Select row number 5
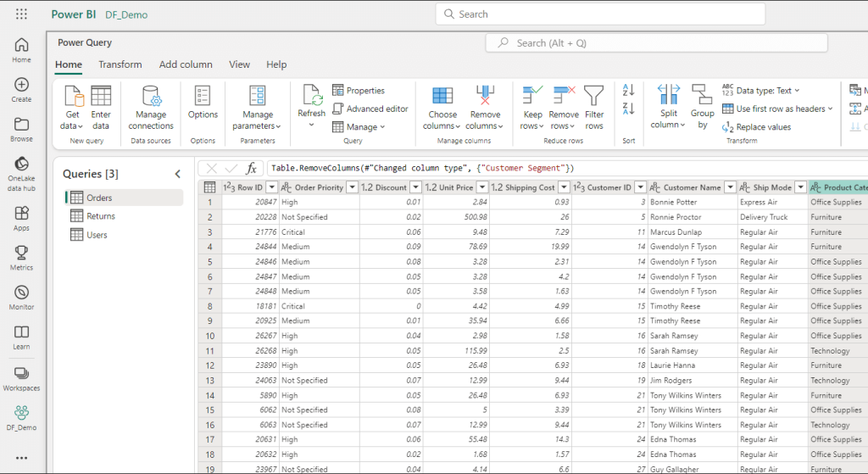 [210, 261]
